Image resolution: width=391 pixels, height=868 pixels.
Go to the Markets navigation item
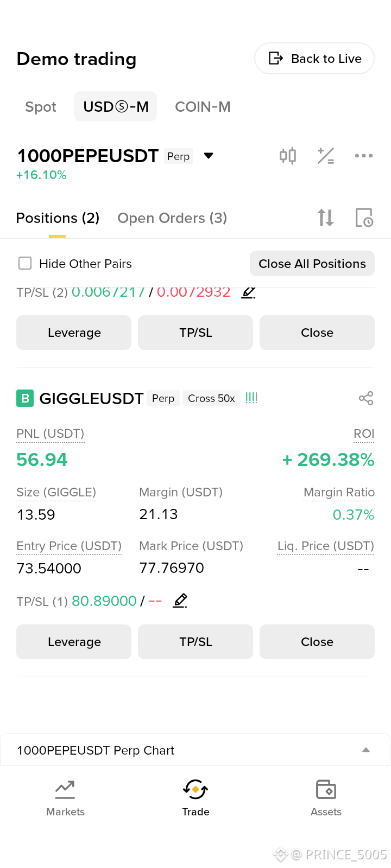tap(65, 798)
